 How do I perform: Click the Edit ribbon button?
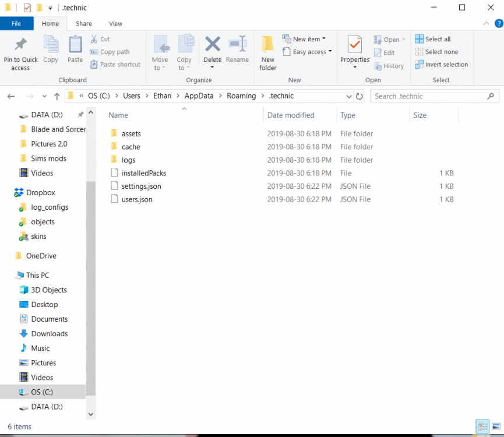pos(384,52)
